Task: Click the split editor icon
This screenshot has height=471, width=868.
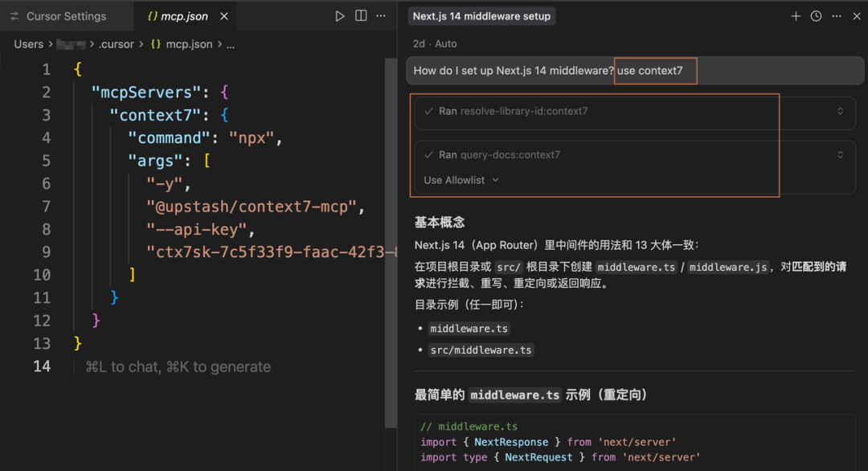Action: [x=361, y=16]
